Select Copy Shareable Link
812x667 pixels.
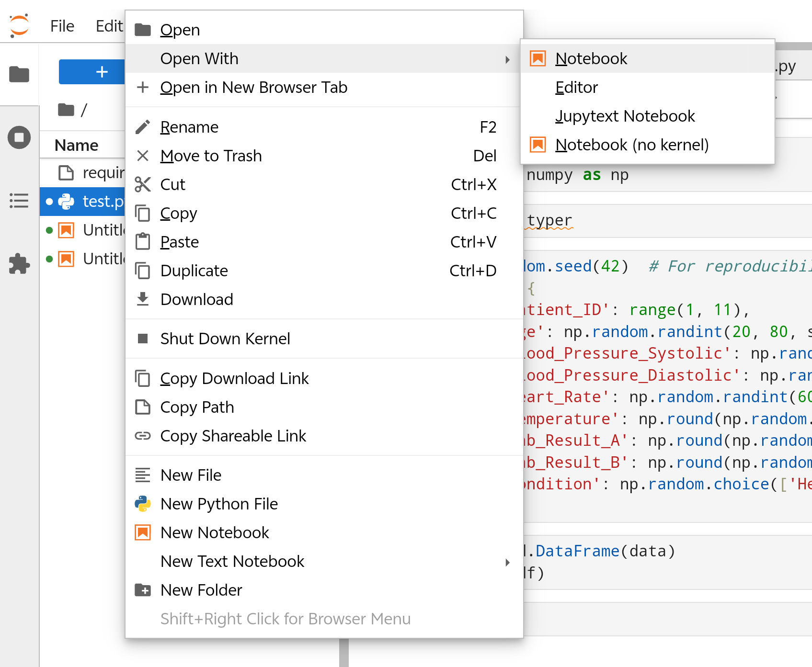coord(233,436)
